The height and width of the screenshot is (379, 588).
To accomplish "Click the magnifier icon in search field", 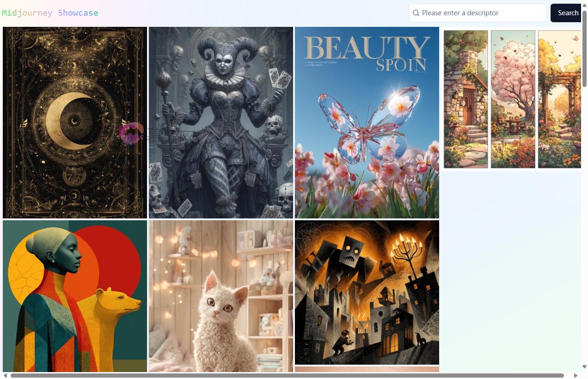I will click(416, 13).
